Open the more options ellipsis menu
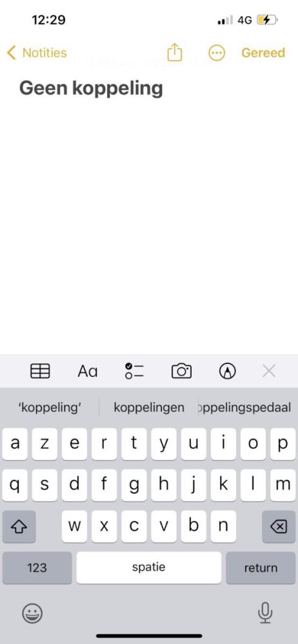Viewport: 298px width, 644px height. [x=217, y=53]
